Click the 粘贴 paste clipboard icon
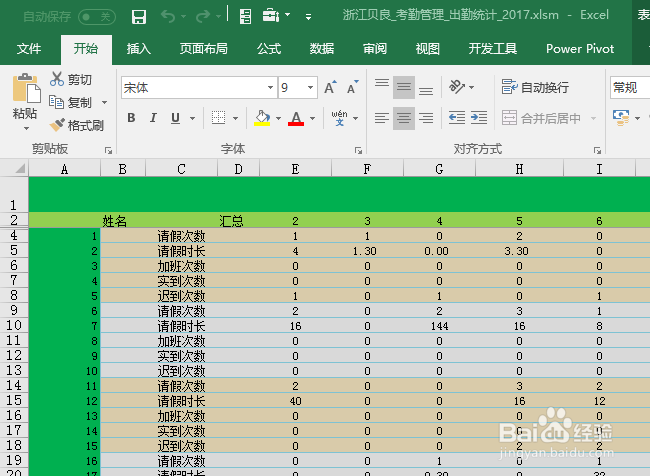650x476 pixels. pyautogui.click(x=26, y=87)
